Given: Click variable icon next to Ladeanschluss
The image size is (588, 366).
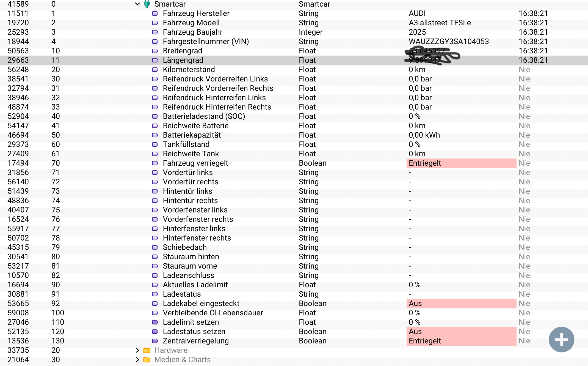Looking at the screenshot, I should [155, 275].
